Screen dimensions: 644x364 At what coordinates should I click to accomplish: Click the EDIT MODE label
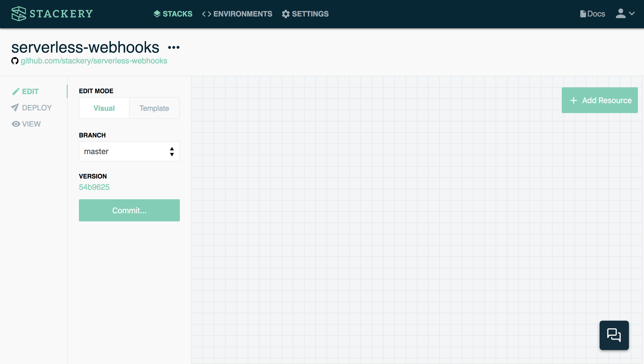pyautogui.click(x=96, y=91)
